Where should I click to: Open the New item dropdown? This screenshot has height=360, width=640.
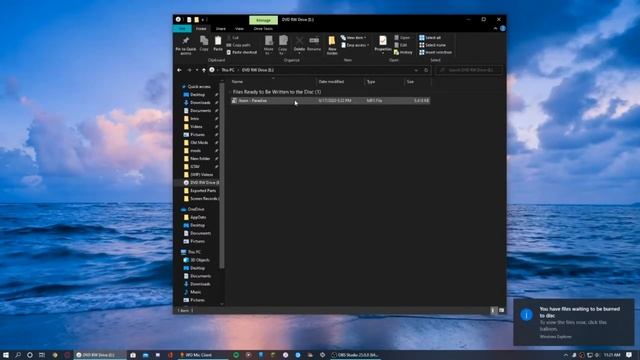pyautogui.click(x=353, y=38)
